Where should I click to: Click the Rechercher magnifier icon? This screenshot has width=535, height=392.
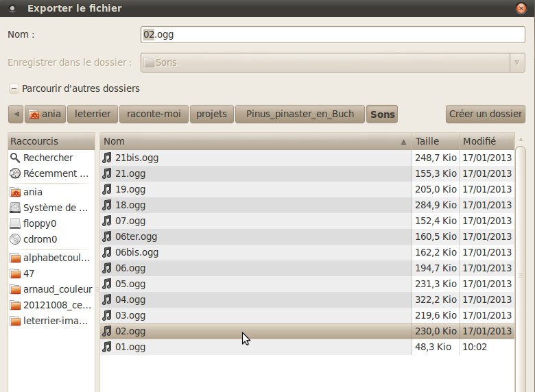point(15,158)
